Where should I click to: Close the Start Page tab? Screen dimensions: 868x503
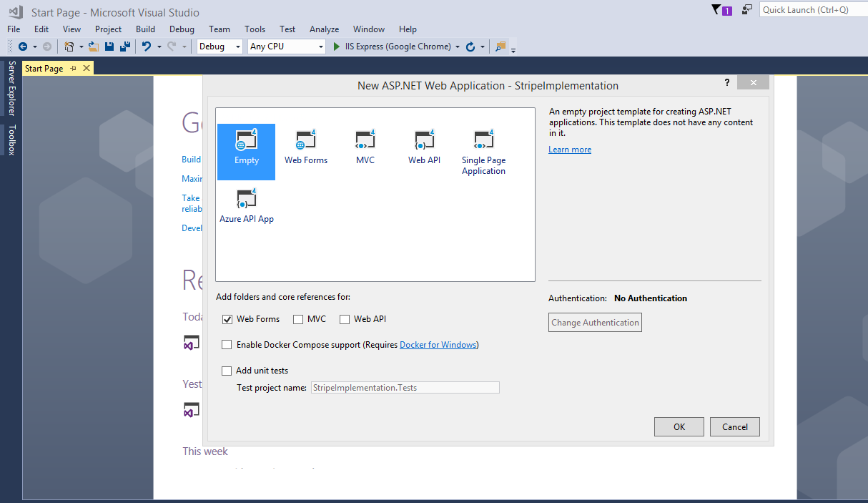click(x=87, y=69)
